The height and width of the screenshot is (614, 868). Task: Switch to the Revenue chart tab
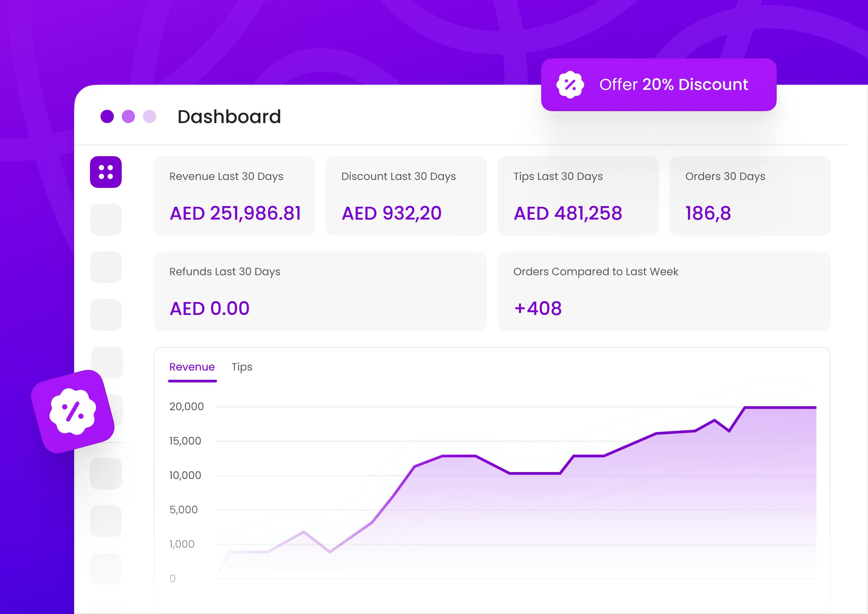192,367
